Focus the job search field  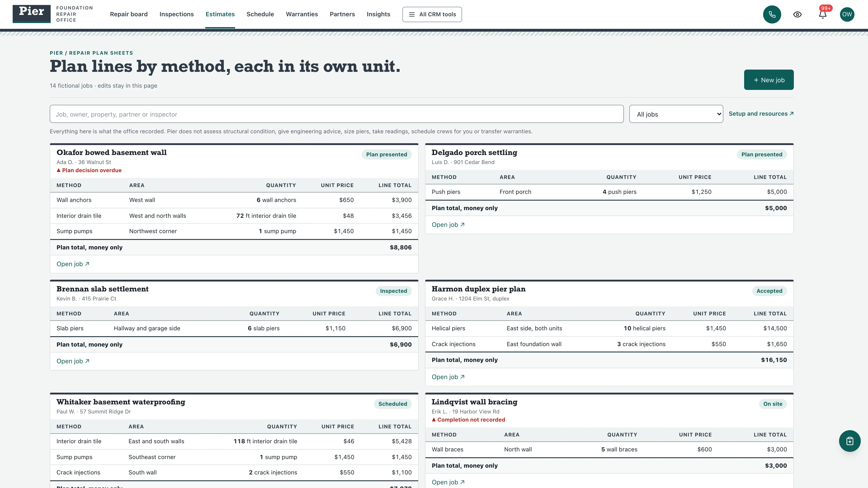(337, 114)
